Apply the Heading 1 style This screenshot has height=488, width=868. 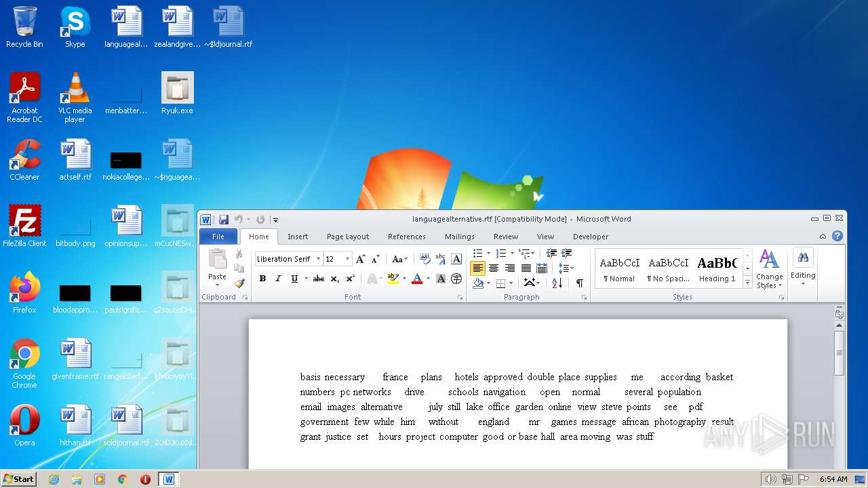717,269
